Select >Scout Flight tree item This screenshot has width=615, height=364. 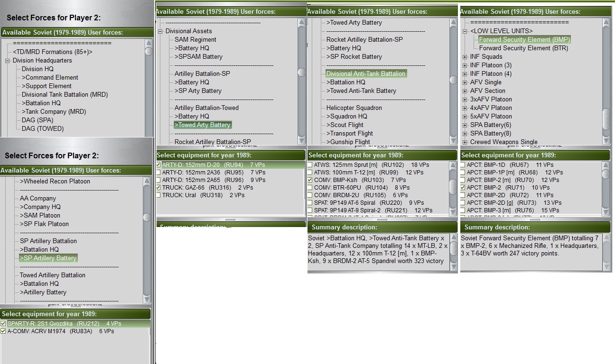(x=345, y=125)
